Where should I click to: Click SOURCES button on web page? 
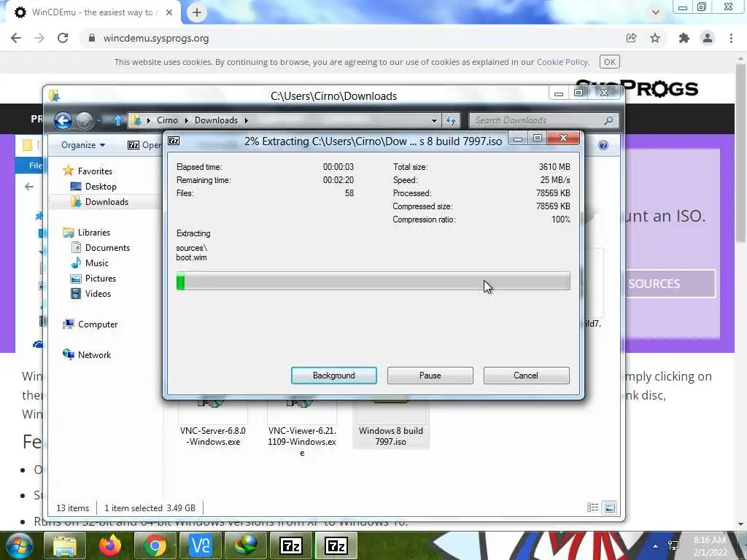(670, 284)
